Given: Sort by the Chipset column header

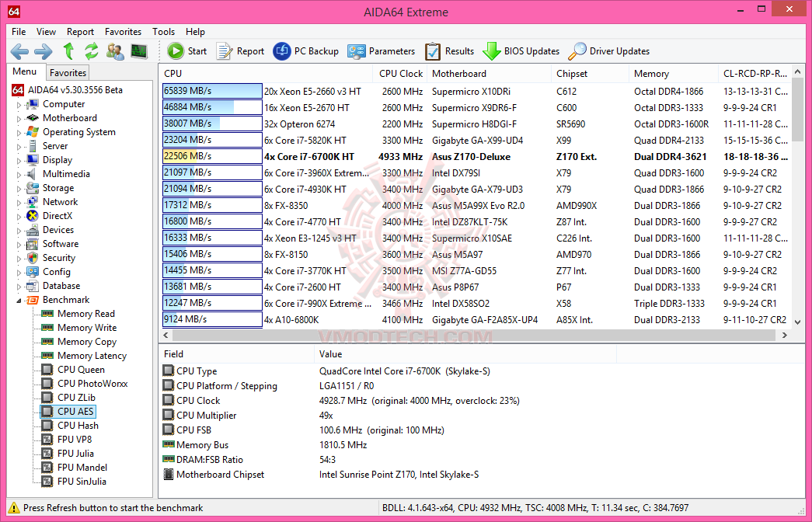Looking at the screenshot, I should [590, 74].
